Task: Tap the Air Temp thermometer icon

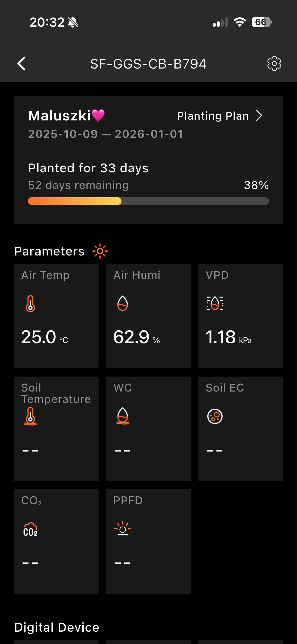Action: point(30,303)
